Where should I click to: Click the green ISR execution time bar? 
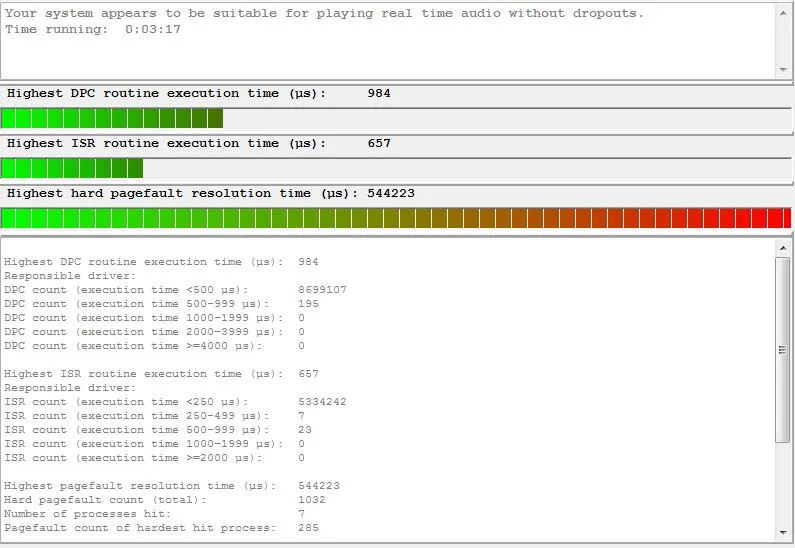[x=72, y=168]
